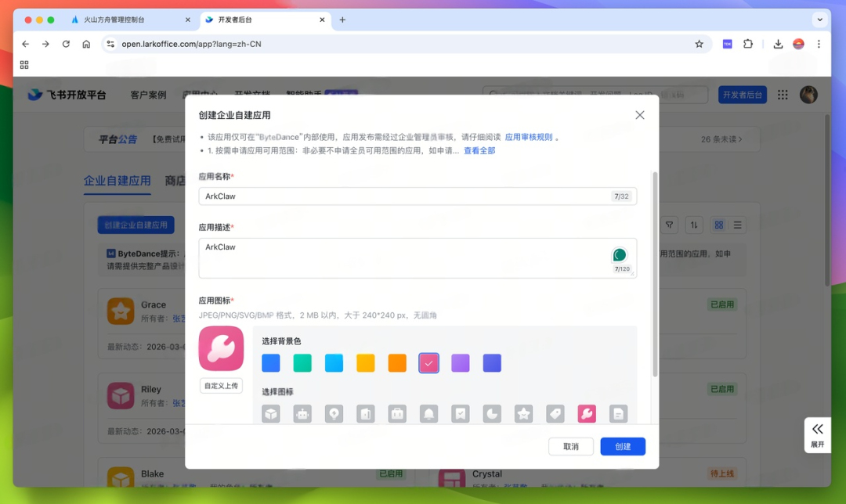Click the filter icon in app list
The height and width of the screenshot is (504, 846).
669,225
